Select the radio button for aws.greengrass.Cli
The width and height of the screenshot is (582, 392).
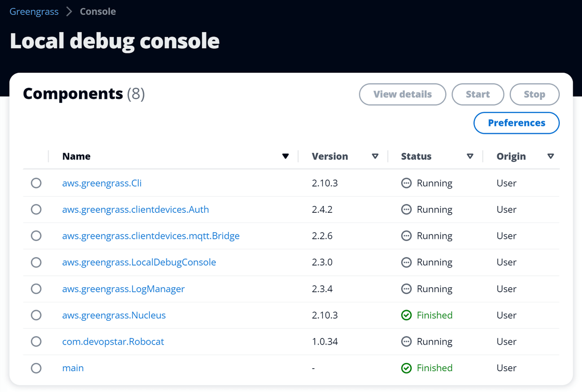(36, 183)
